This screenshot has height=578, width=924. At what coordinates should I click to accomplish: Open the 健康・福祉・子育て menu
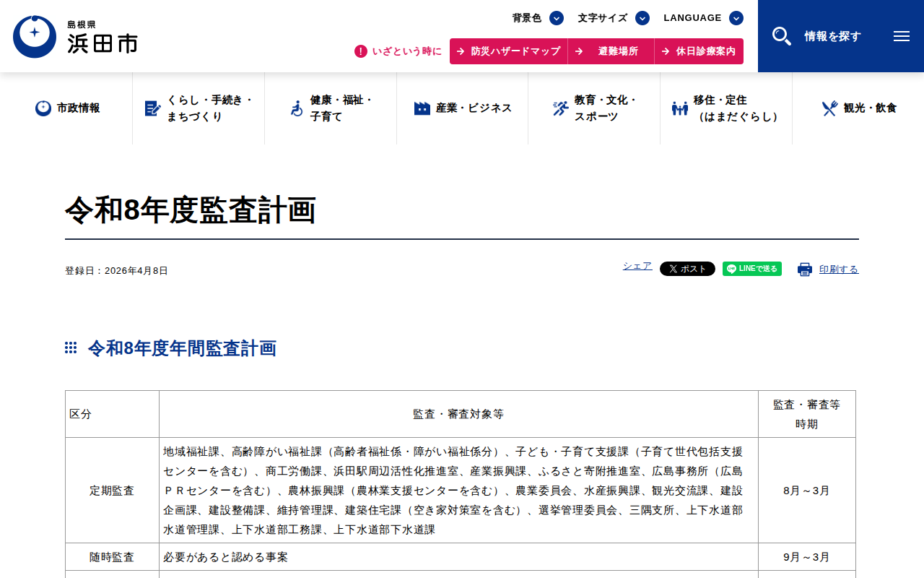tap(331, 108)
